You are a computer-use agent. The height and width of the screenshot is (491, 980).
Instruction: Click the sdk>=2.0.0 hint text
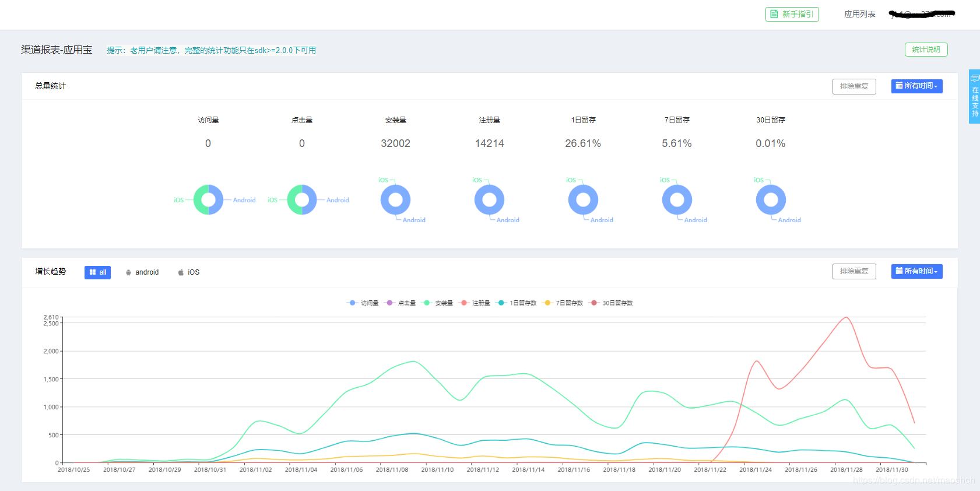211,50
